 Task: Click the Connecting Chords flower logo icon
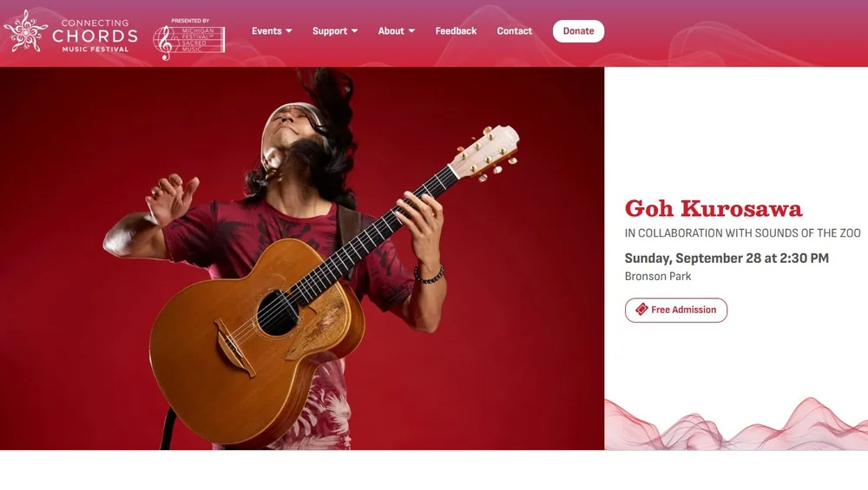point(25,31)
